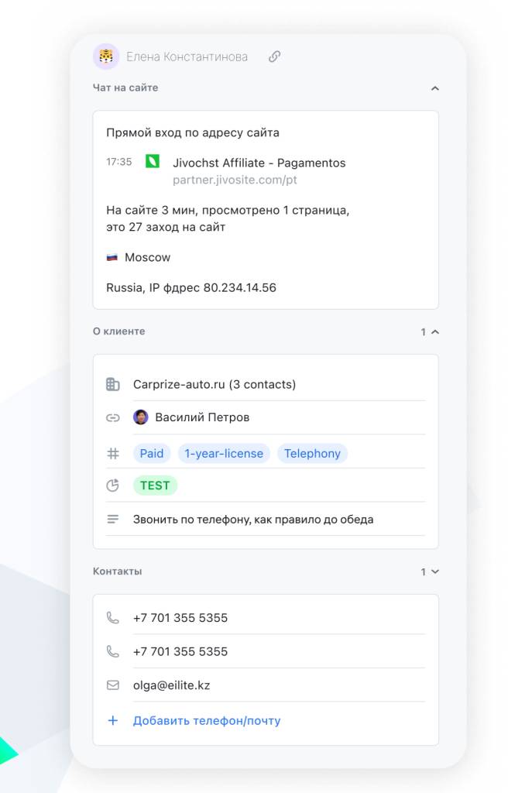Image resolution: width=532 pixels, height=793 pixels.
Task: Select the Paid tag
Action: [152, 454]
